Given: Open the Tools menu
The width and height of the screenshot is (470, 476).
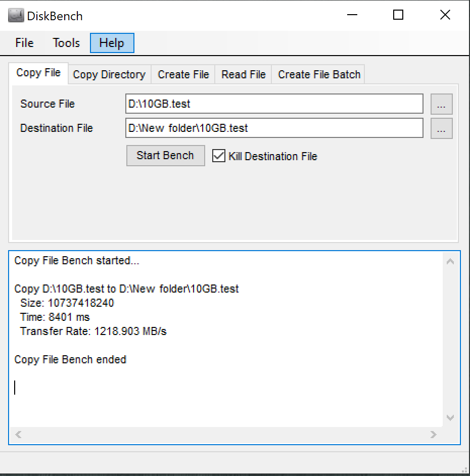Looking at the screenshot, I should 66,43.
